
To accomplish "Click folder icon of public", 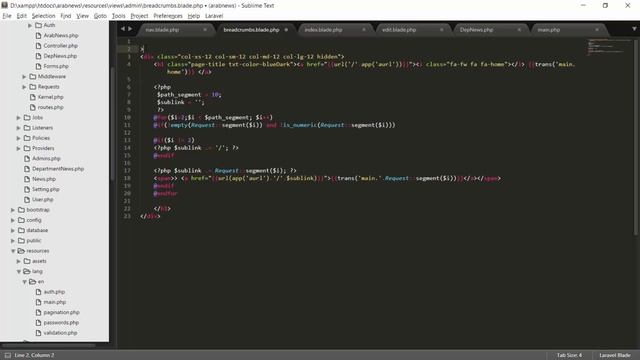I will coord(21,240).
